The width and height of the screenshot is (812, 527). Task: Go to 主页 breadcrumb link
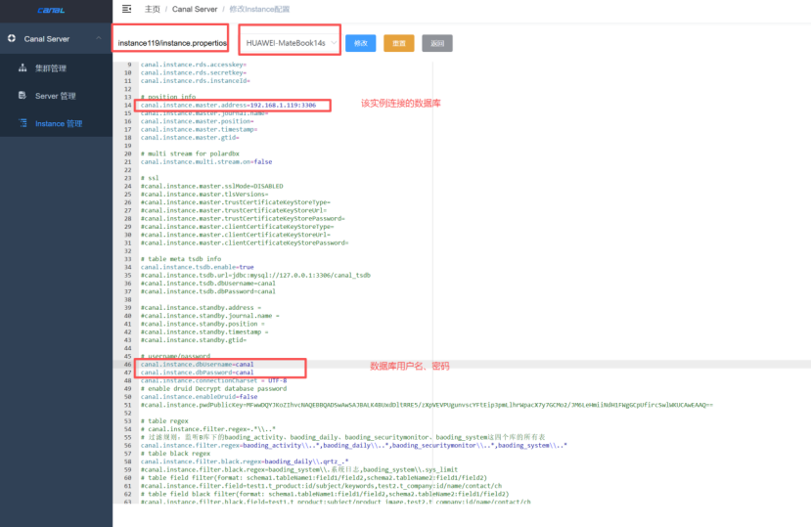[153, 10]
